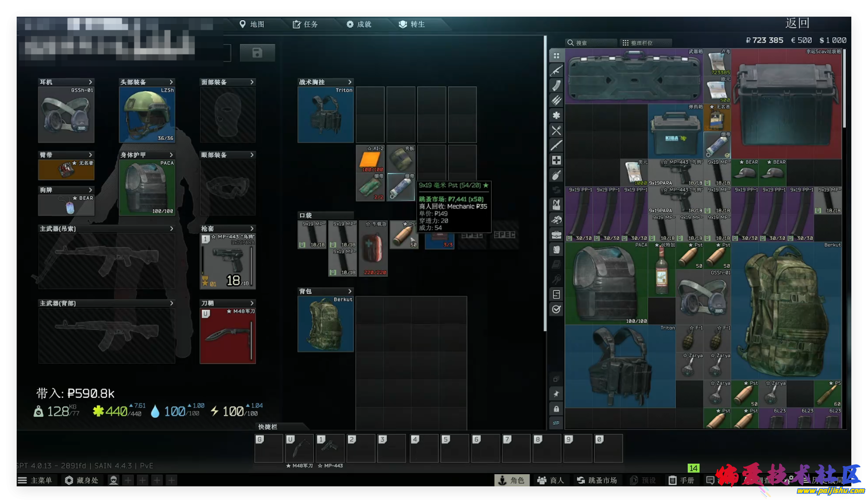Open the 手册 handbook
The image size is (868, 503).
click(x=681, y=480)
